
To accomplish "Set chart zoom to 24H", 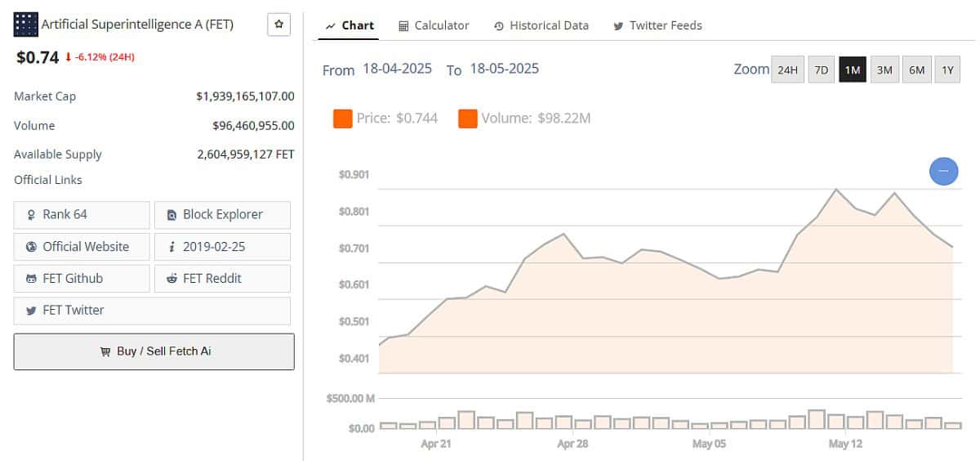I will [787, 69].
